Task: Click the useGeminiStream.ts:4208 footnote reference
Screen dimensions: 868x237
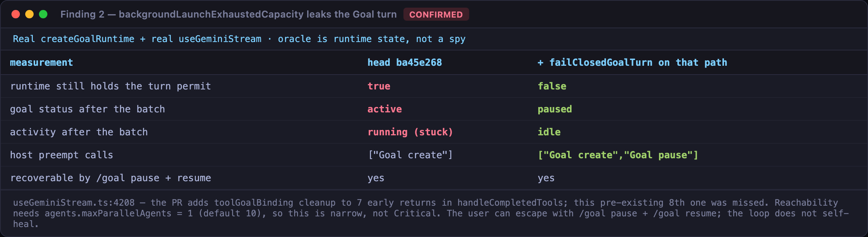Action: pyautogui.click(x=74, y=203)
